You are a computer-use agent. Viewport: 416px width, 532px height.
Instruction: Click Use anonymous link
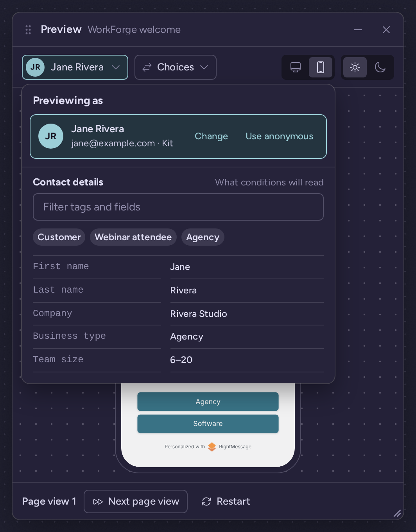(x=279, y=136)
